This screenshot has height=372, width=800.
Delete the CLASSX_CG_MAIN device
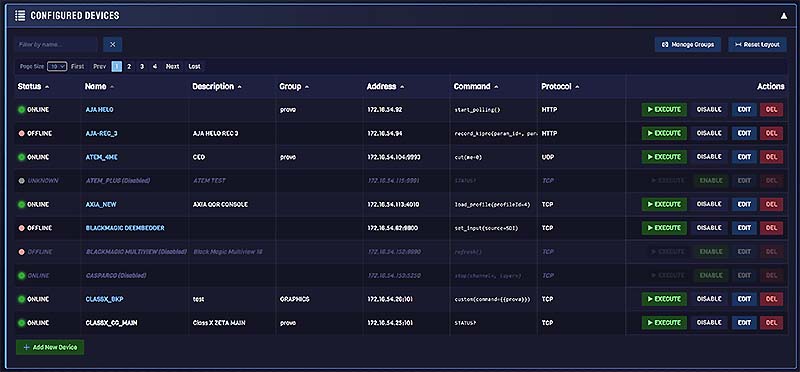[771, 323]
